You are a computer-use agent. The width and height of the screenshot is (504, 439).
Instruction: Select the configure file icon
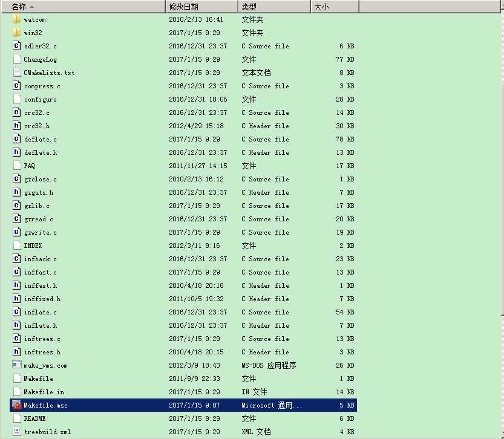(17, 99)
